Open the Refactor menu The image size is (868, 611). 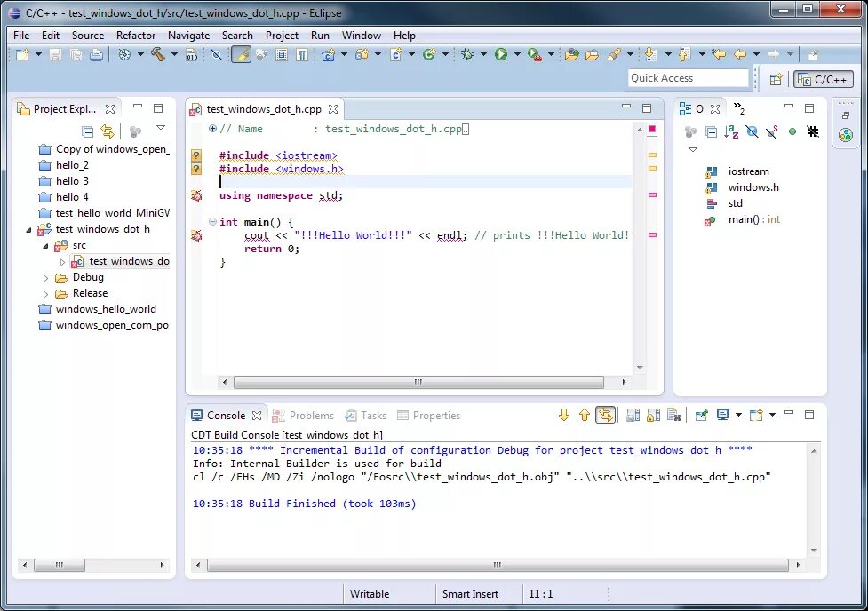pyautogui.click(x=136, y=36)
